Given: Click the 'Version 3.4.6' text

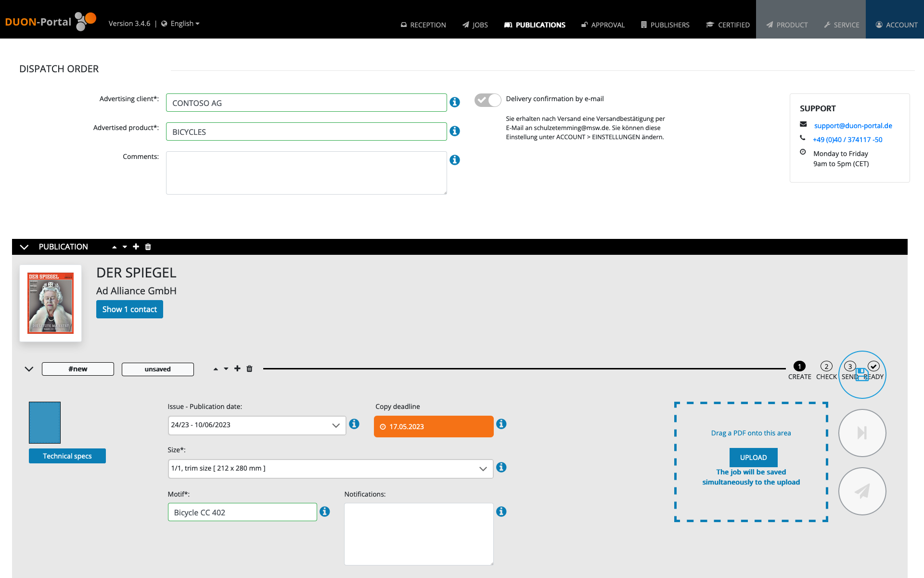Looking at the screenshot, I should pos(129,24).
